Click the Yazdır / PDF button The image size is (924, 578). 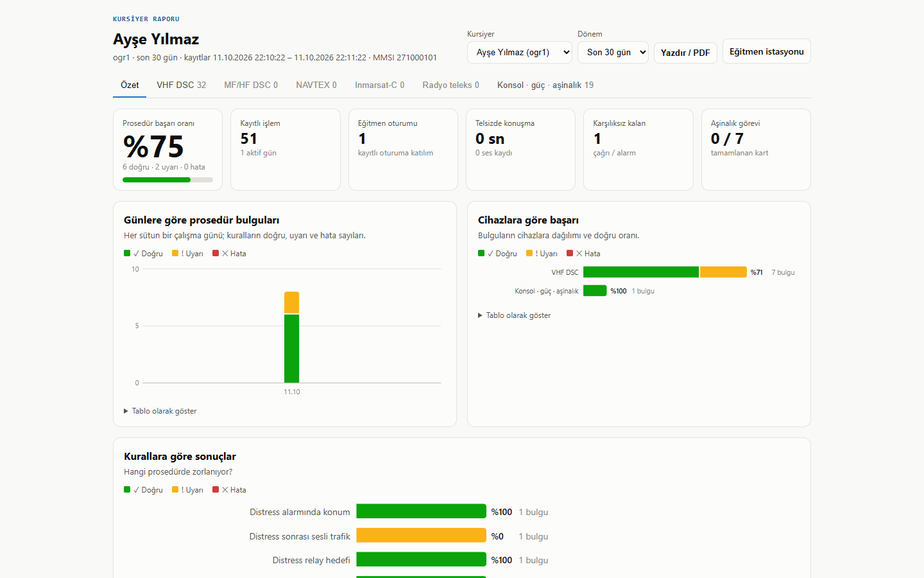tap(685, 53)
